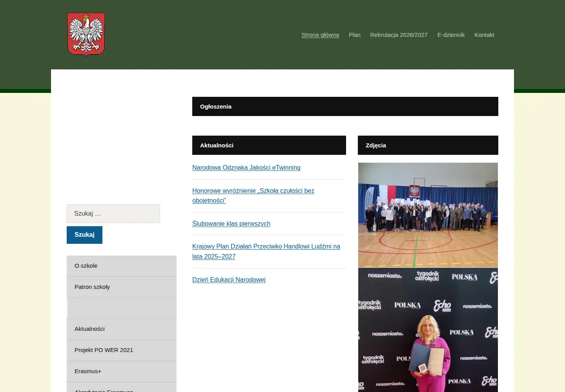
Task: Open the Kontakt page
Action: click(484, 35)
